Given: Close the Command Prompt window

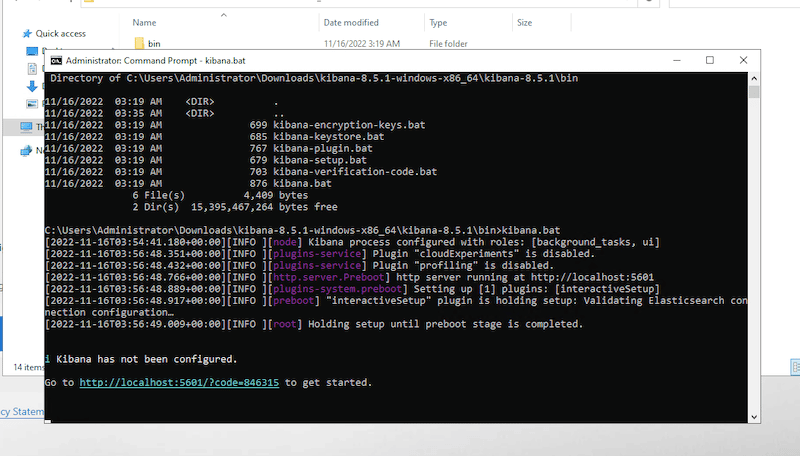Looking at the screenshot, I should click(743, 60).
